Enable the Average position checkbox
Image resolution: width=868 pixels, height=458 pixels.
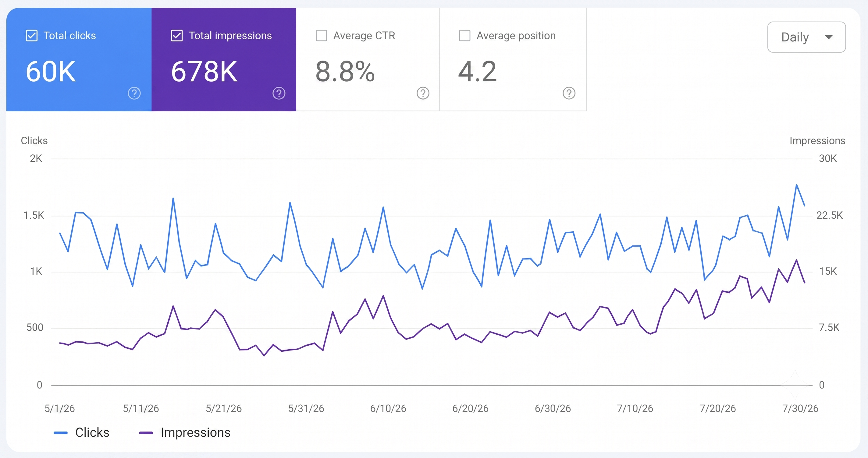tap(465, 36)
